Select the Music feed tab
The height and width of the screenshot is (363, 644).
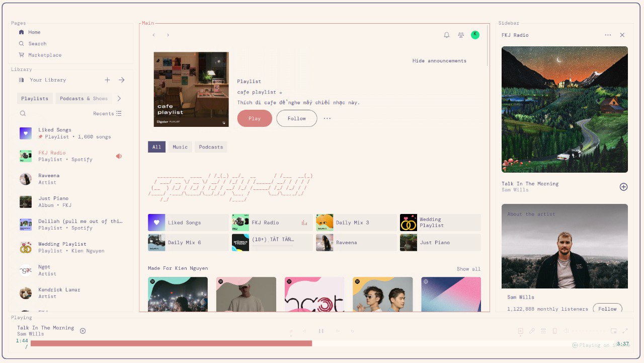click(x=180, y=147)
